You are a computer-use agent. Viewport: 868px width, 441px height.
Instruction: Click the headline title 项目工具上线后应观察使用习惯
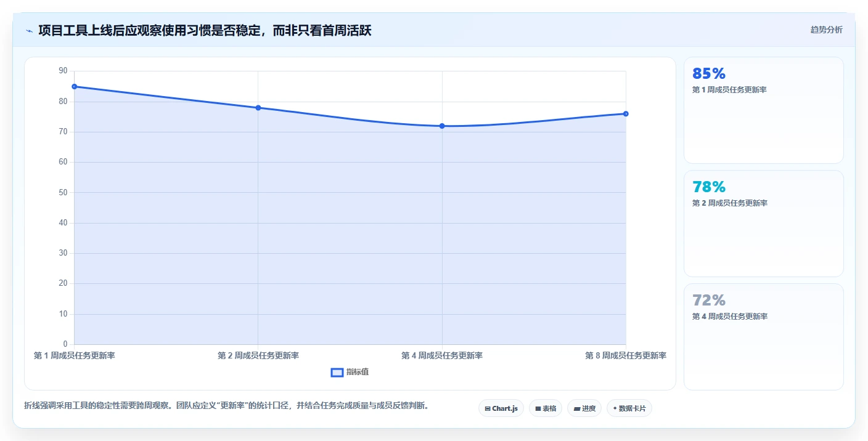pyautogui.click(x=205, y=30)
